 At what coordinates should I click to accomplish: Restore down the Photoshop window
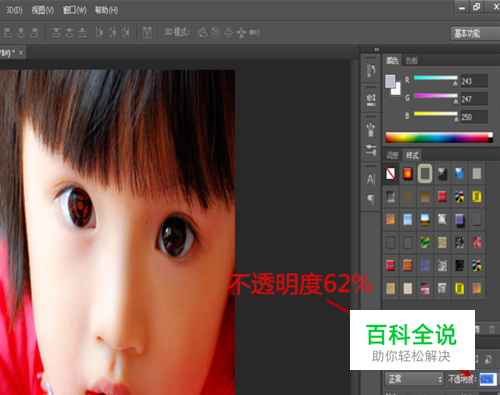[477, 7]
